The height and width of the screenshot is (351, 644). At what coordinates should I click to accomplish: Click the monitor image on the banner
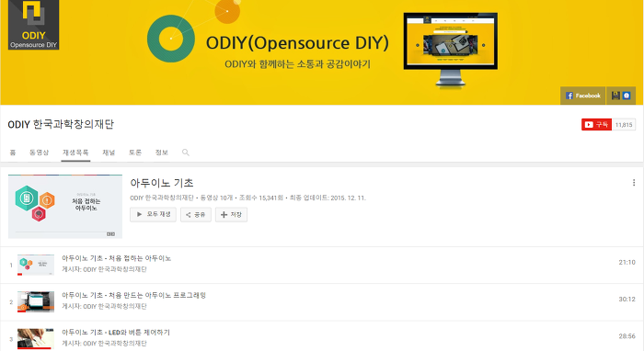click(451, 50)
